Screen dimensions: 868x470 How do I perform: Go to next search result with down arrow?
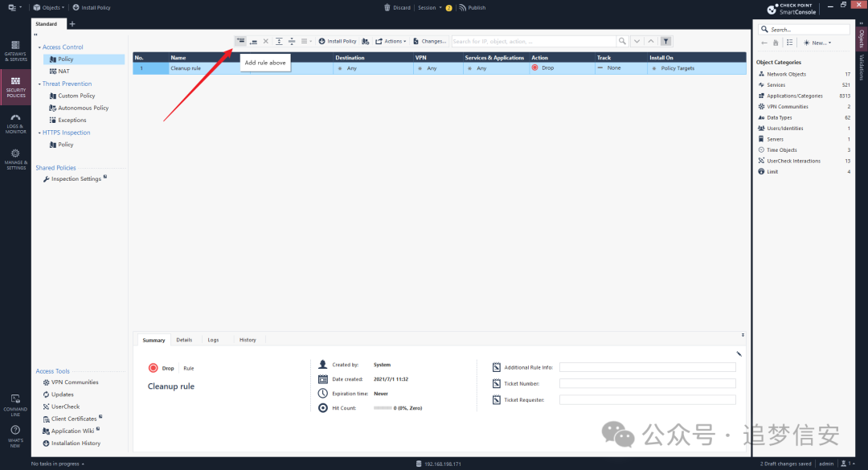[x=637, y=42]
